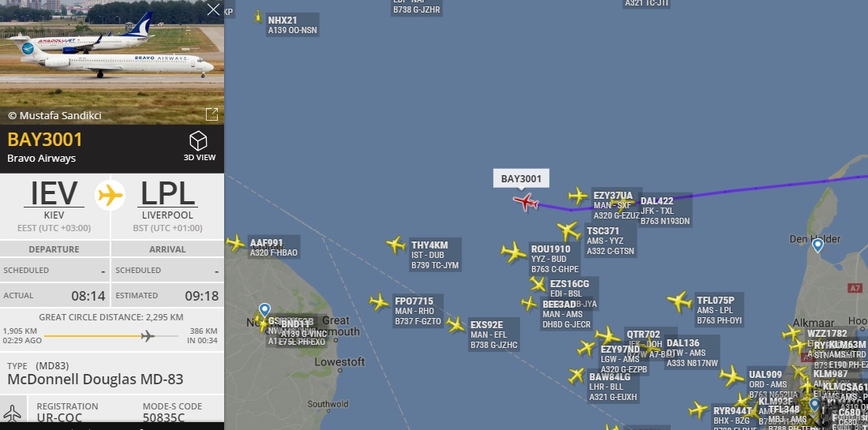Close the BAY3001 flight details panel
This screenshot has height=430, width=868.
click(x=213, y=9)
